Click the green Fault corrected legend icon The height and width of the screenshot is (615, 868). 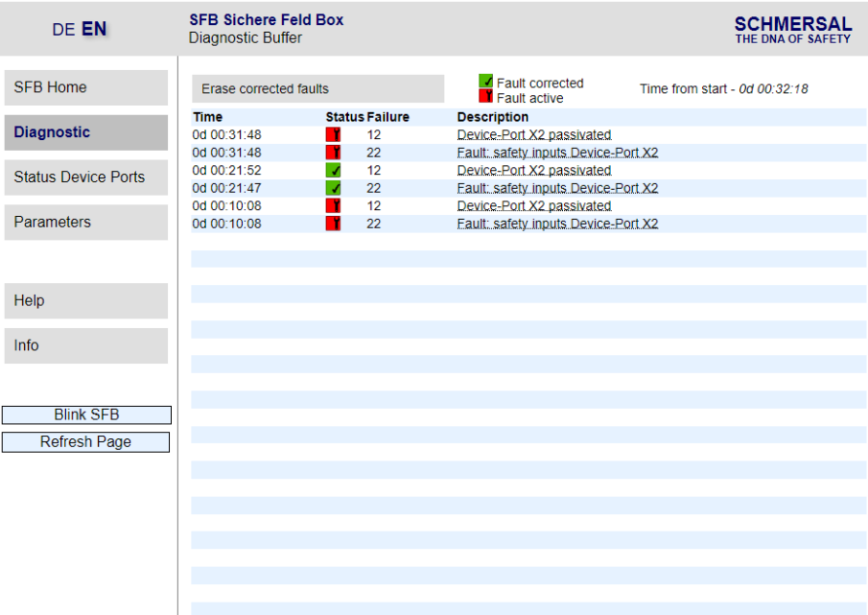point(485,81)
